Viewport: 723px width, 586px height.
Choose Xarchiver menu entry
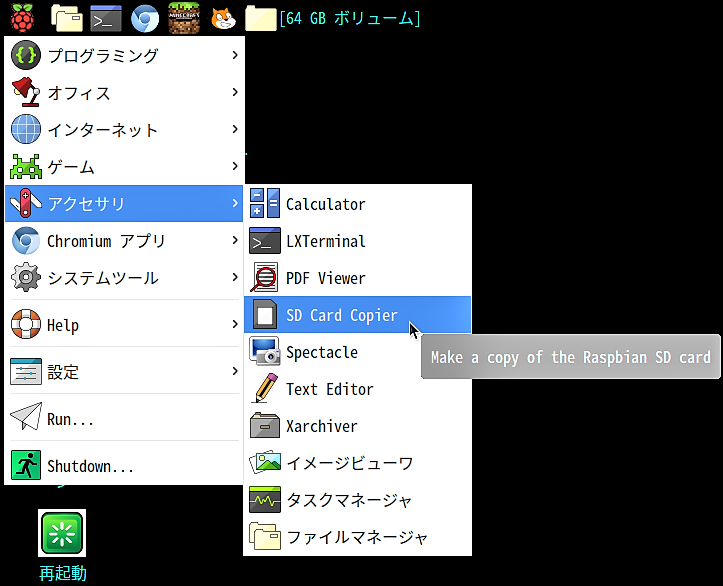357,426
